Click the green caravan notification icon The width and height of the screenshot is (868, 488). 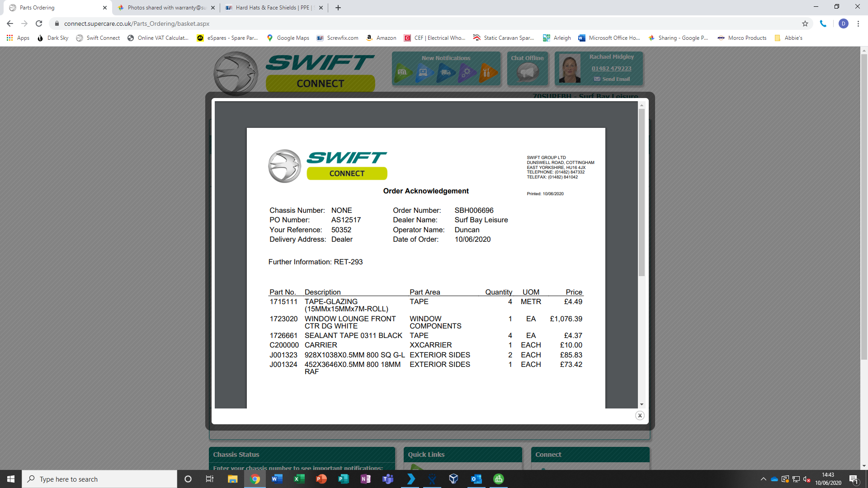pyautogui.click(x=402, y=72)
